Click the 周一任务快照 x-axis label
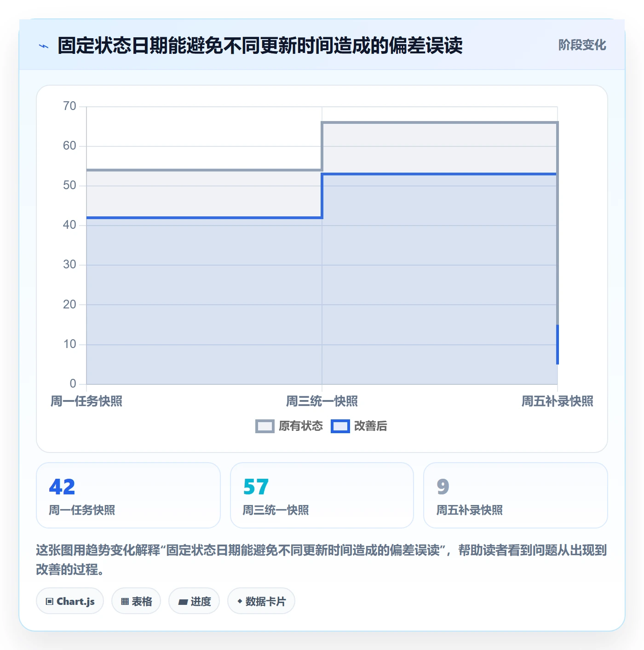The image size is (644, 650). [86, 401]
